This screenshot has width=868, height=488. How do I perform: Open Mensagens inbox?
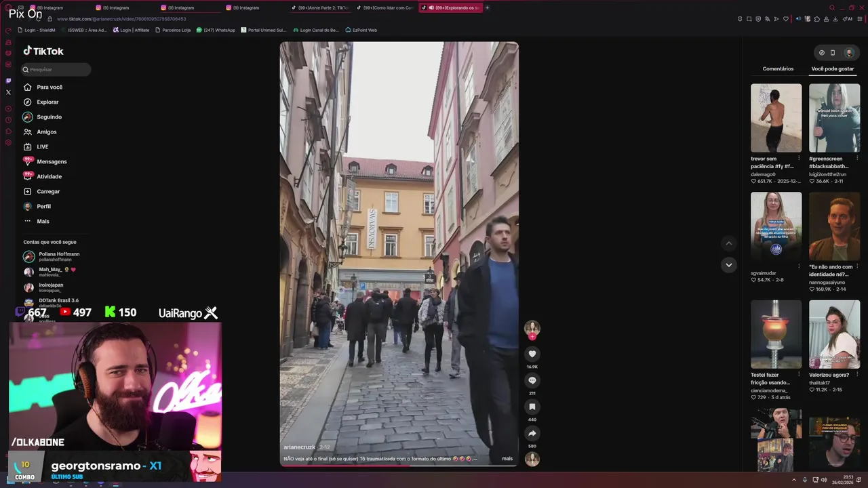coord(45,161)
